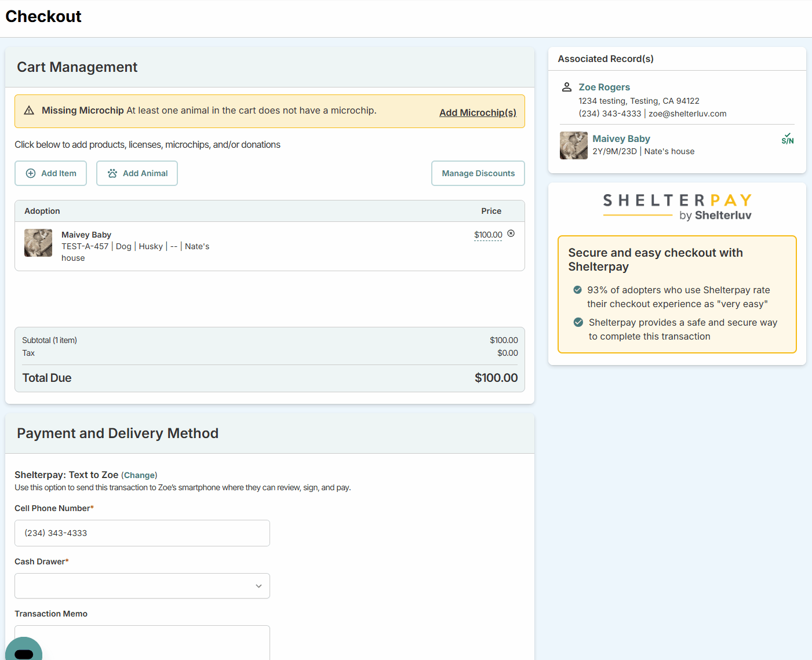Click Add Item button

click(50, 173)
